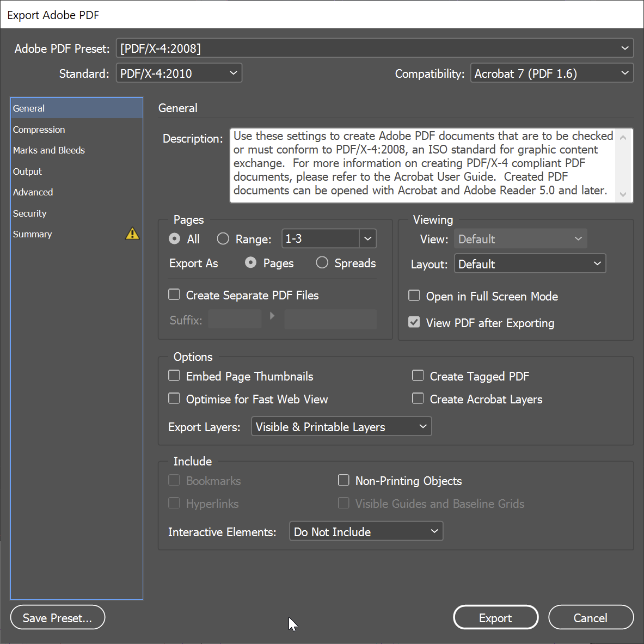
Task: Enable Embed Page Thumbnails
Action: pyautogui.click(x=174, y=375)
